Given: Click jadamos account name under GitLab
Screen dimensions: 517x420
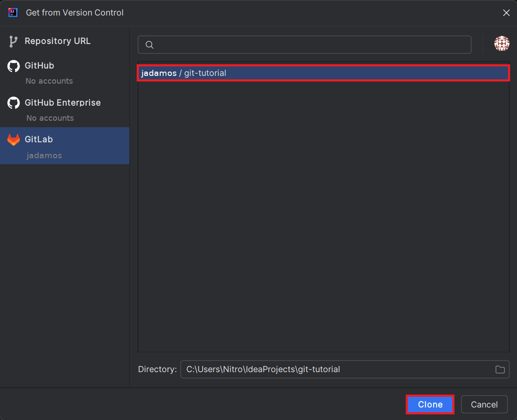Looking at the screenshot, I should point(44,155).
